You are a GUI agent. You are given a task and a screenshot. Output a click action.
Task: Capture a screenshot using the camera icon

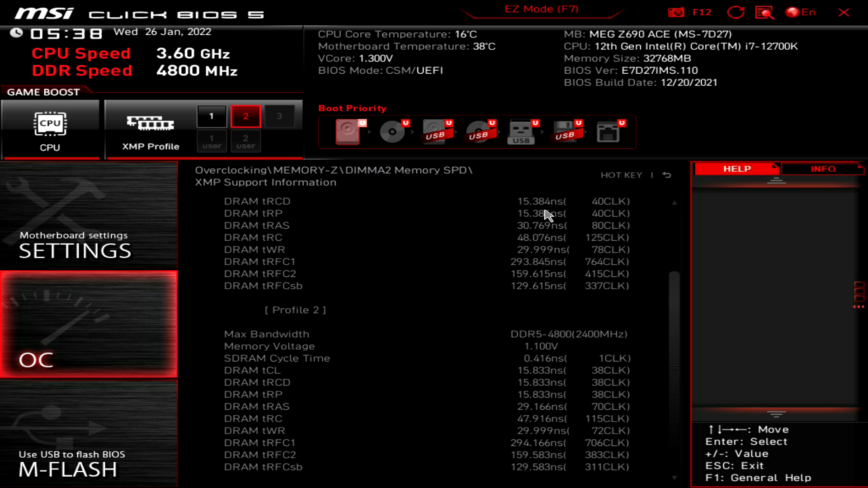point(676,12)
